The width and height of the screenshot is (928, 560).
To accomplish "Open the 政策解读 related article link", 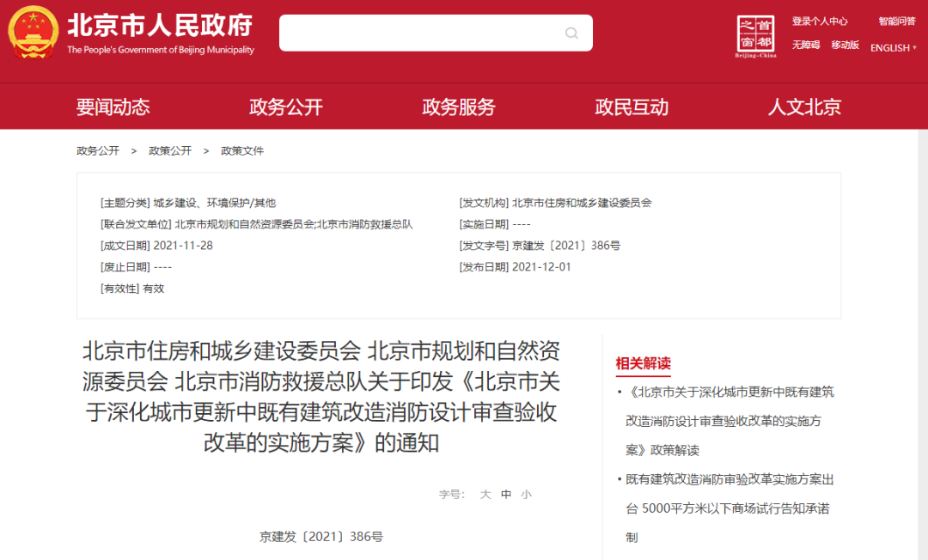I will coord(730,421).
